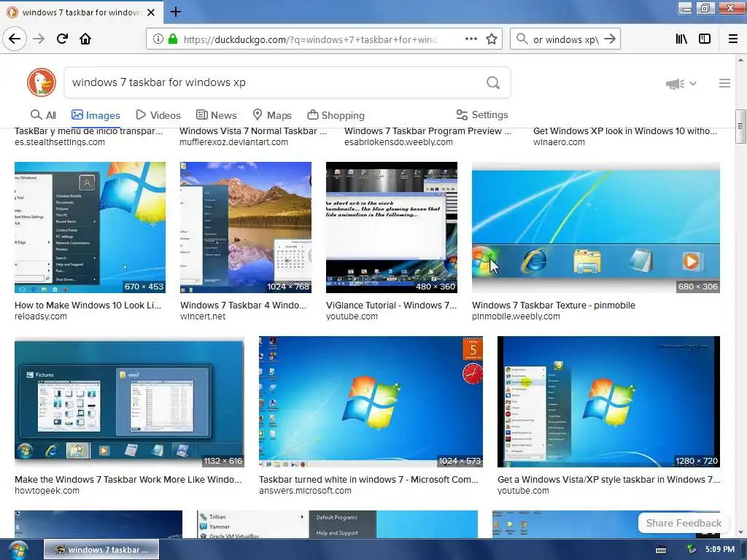
Task: Bookmark this page with the star
Action: (492, 39)
